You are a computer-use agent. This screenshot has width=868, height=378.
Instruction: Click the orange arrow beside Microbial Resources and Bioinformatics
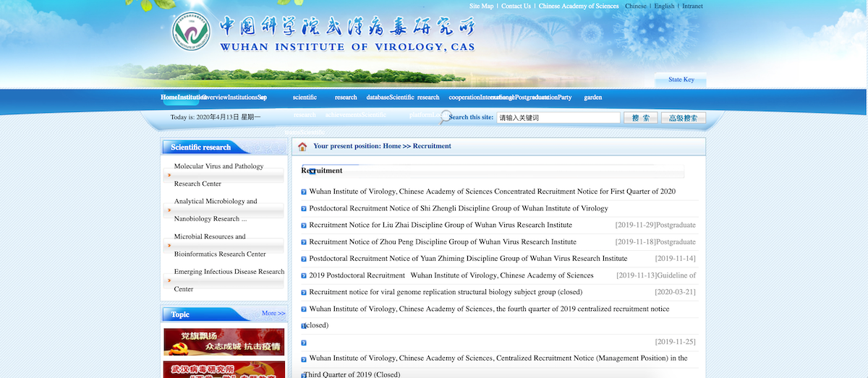click(x=169, y=245)
